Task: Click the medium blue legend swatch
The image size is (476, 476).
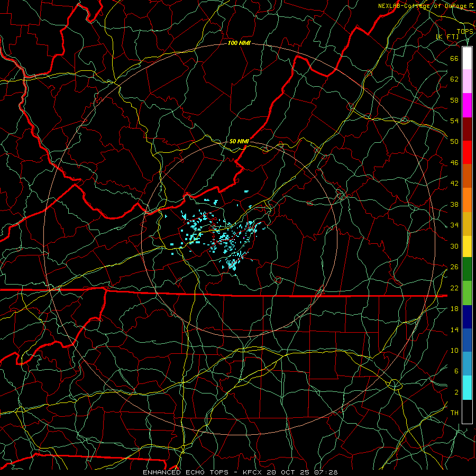Action: point(467,340)
